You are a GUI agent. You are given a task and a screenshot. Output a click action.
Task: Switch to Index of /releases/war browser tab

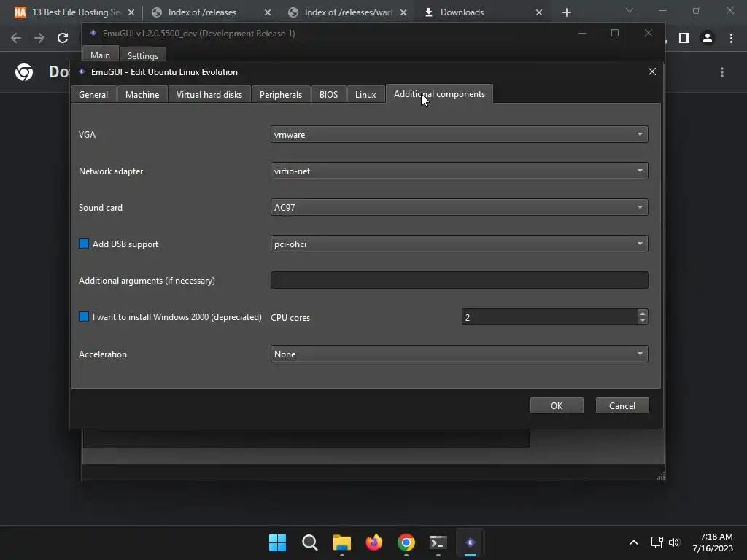click(348, 12)
